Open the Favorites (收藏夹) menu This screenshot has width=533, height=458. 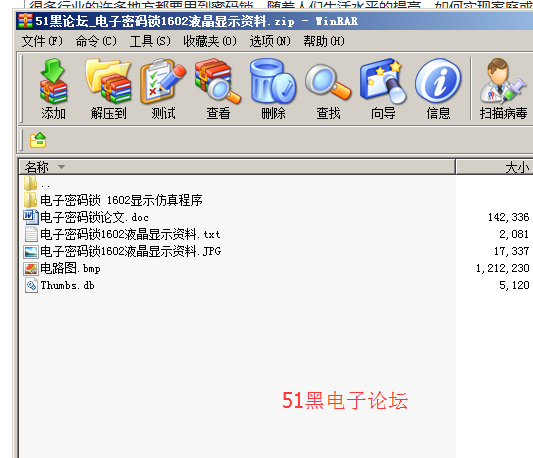(210, 41)
